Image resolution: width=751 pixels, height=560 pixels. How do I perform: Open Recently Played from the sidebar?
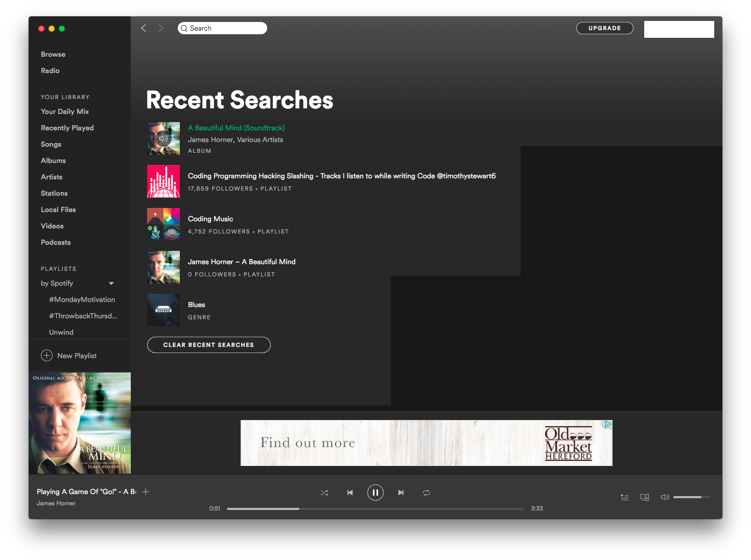[67, 128]
